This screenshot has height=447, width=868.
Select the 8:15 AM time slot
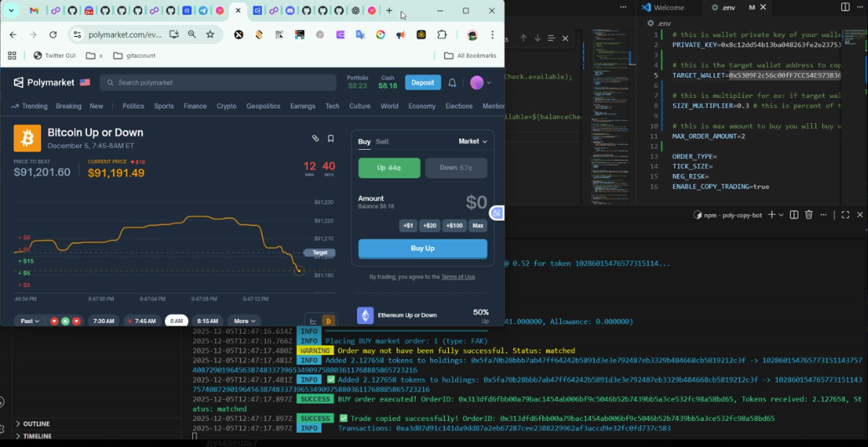pyautogui.click(x=207, y=321)
